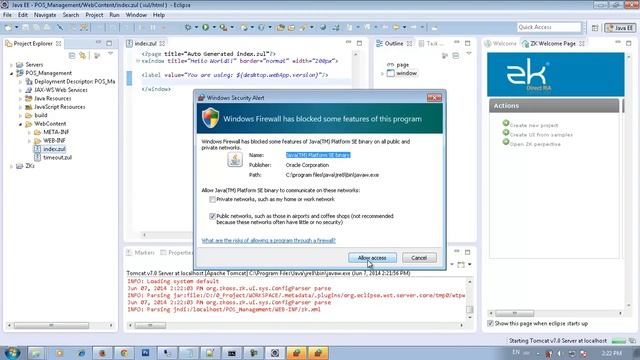Expand the META-INF folder node

coord(29,132)
